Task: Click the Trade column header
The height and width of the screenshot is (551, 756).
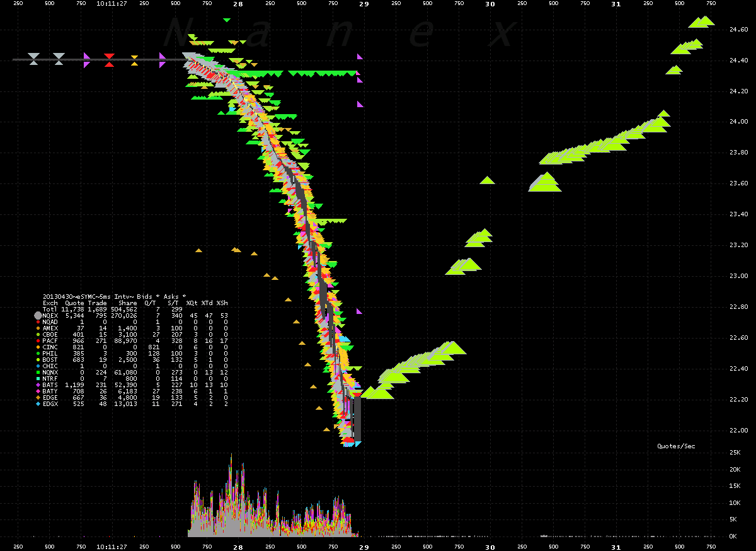Action: 98,303
